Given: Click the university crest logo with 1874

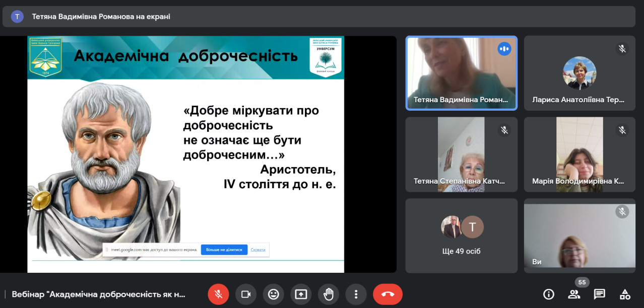Looking at the screenshot, I should click(45, 57).
